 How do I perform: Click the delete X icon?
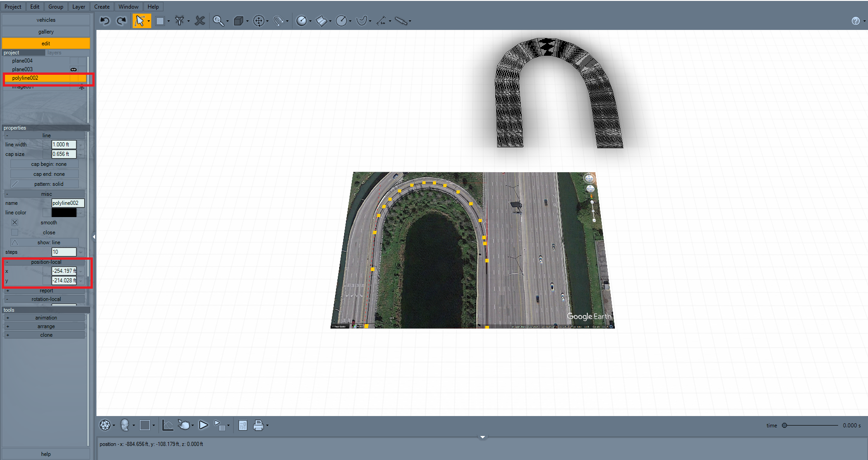[200, 21]
